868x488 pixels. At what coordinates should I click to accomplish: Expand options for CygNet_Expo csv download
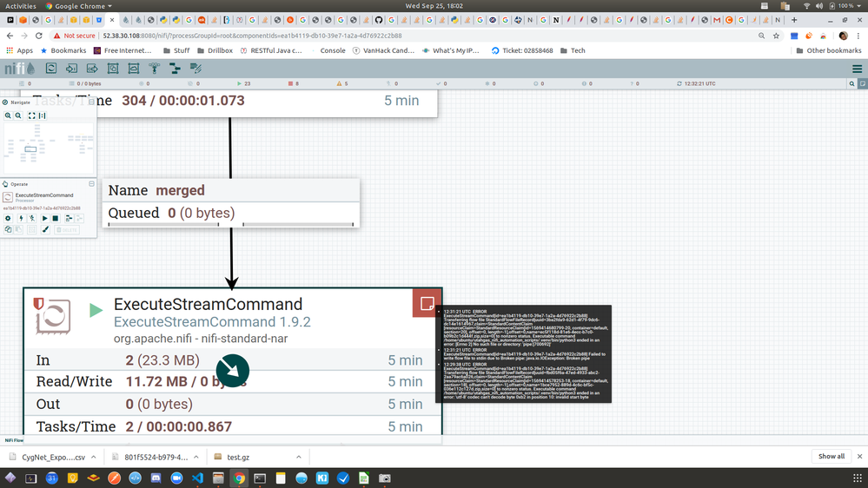[x=94, y=457]
